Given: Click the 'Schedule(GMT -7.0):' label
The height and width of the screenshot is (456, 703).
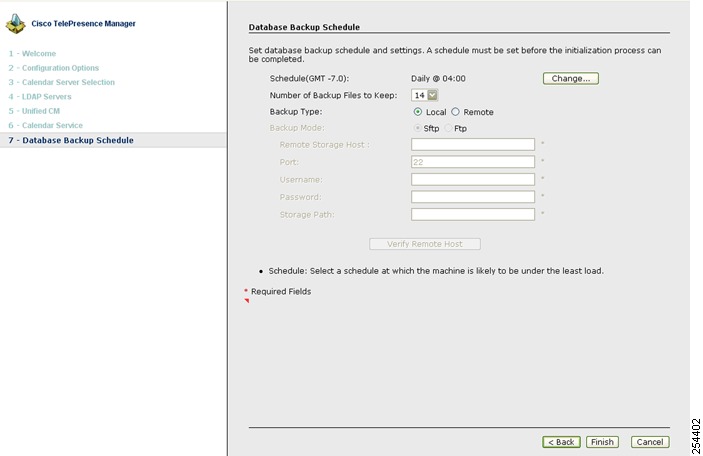Looking at the screenshot, I should click(309, 78).
